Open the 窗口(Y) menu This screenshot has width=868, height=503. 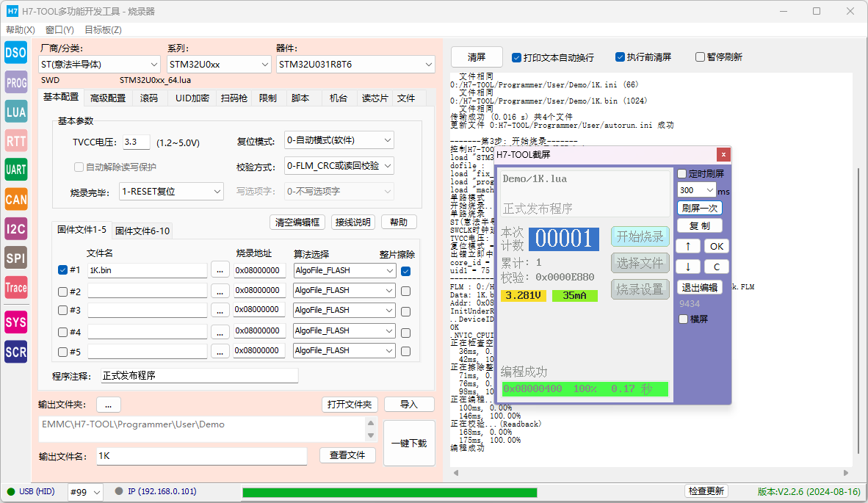click(59, 30)
